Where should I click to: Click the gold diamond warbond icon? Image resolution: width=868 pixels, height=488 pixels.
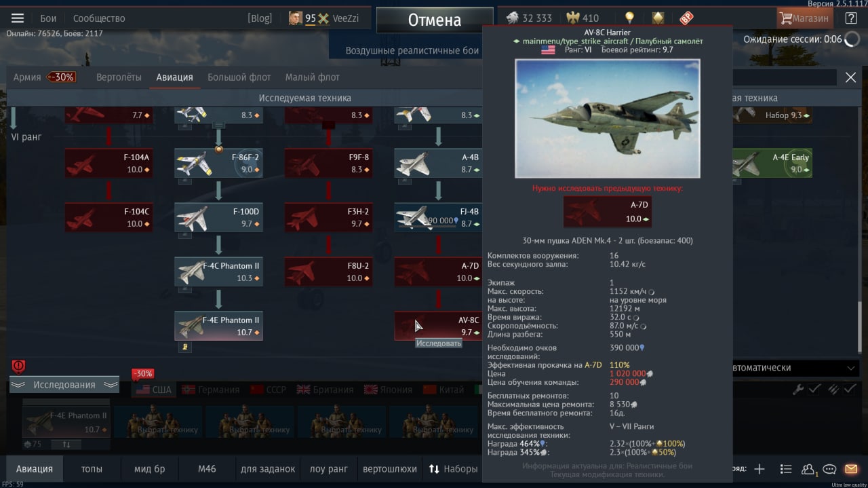click(658, 18)
